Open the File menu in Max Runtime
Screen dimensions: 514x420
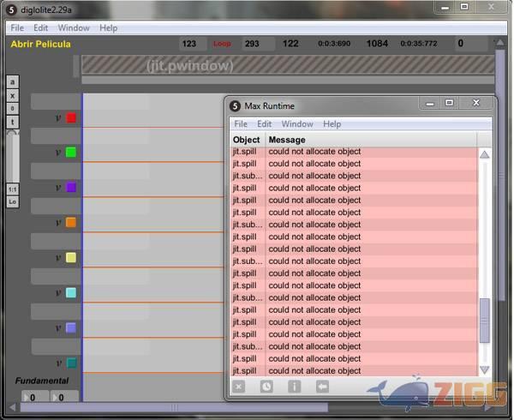[x=242, y=124]
